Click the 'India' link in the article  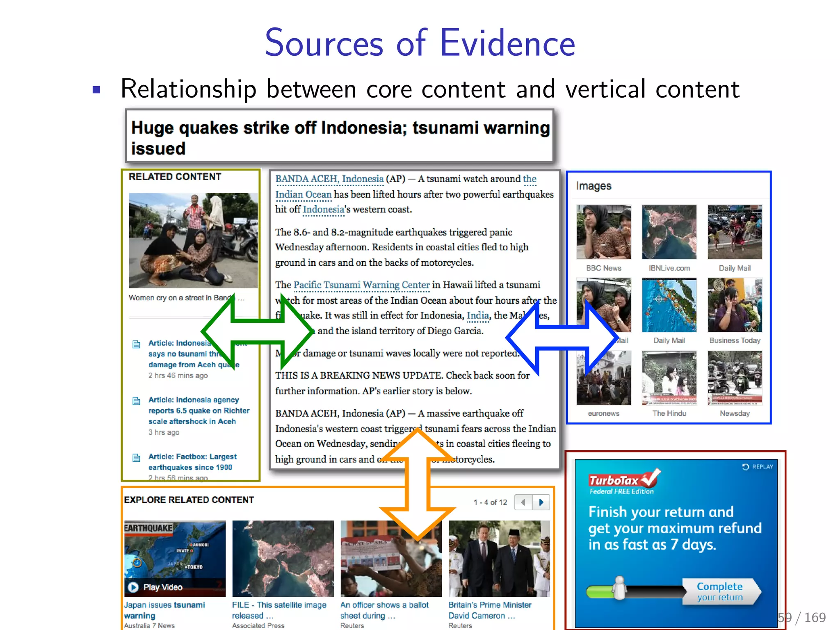[478, 315]
